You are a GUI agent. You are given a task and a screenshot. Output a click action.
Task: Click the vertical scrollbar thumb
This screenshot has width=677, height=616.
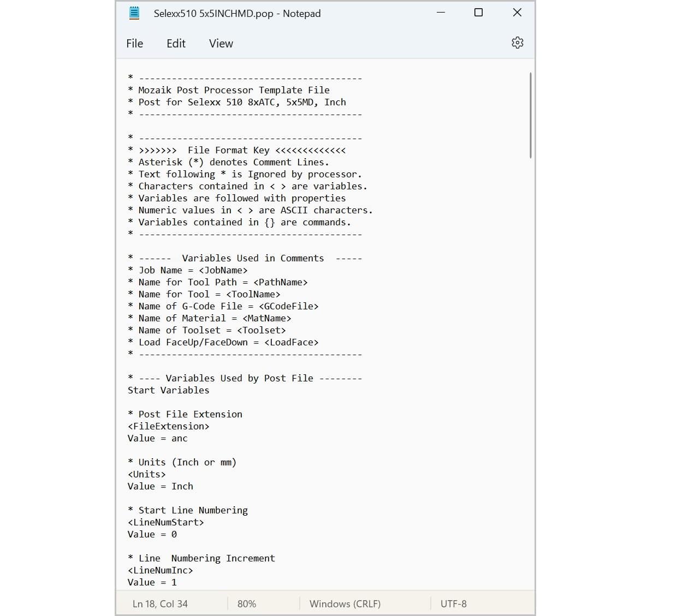pyautogui.click(x=530, y=115)
